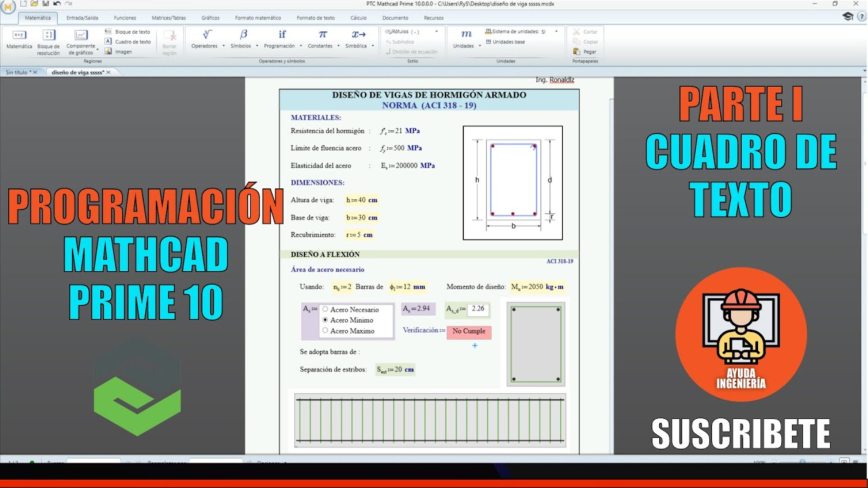Click Unidades base

[505, 42]
